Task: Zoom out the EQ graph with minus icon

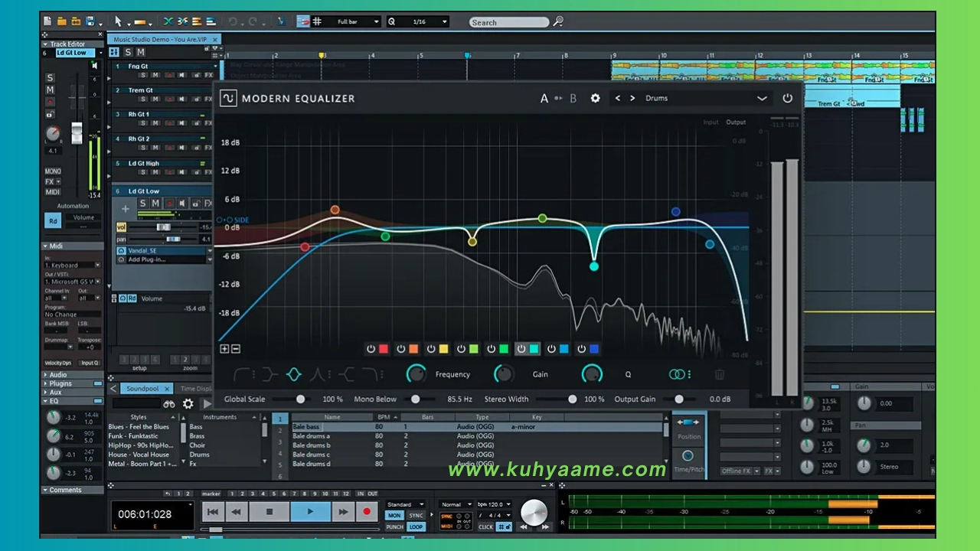Action: point(236,349)
